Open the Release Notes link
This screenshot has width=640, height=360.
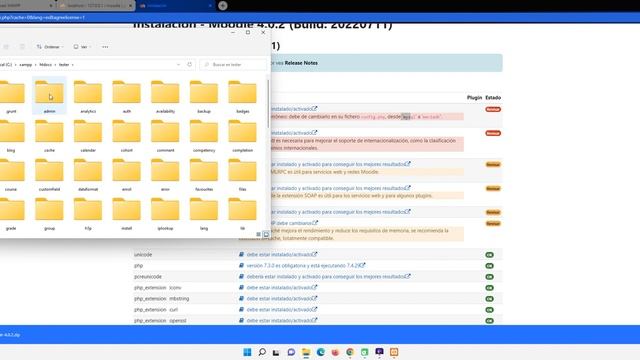click(x=301, y=63)
